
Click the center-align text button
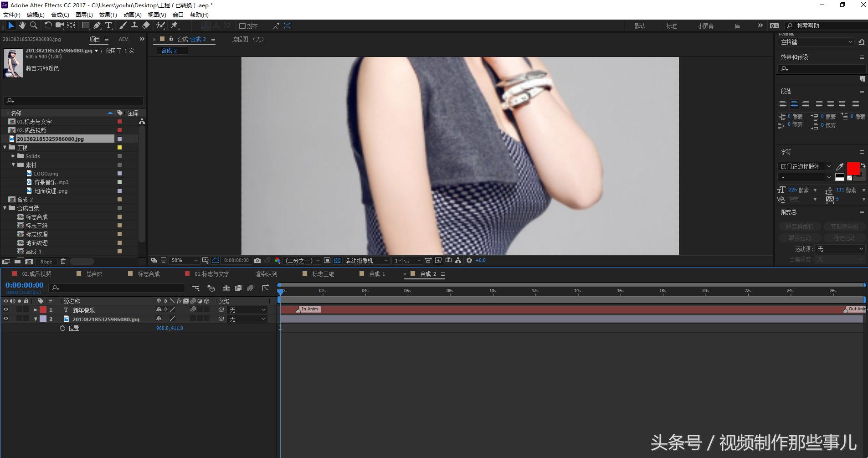coord(794,104)
